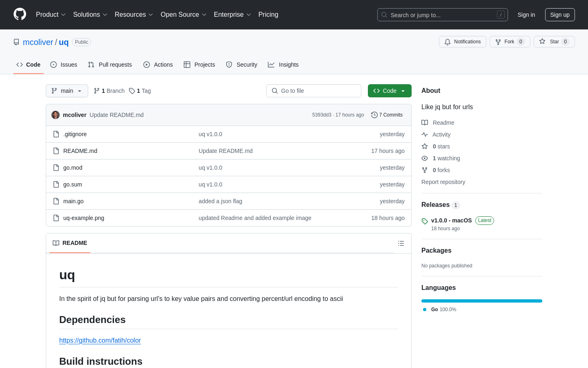Expand the green Code dropdown button
588x368 pixels.
(x=390, y=91)
